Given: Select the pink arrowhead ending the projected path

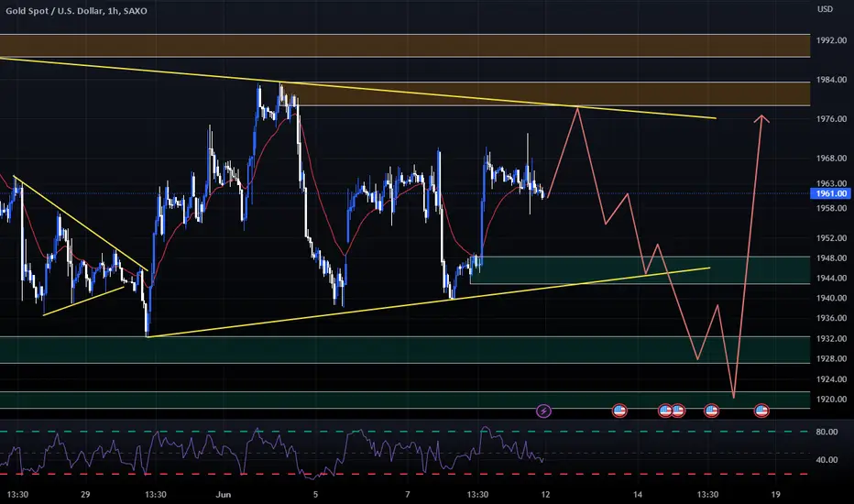Looking at the screenshot, I should coord(761,119).
